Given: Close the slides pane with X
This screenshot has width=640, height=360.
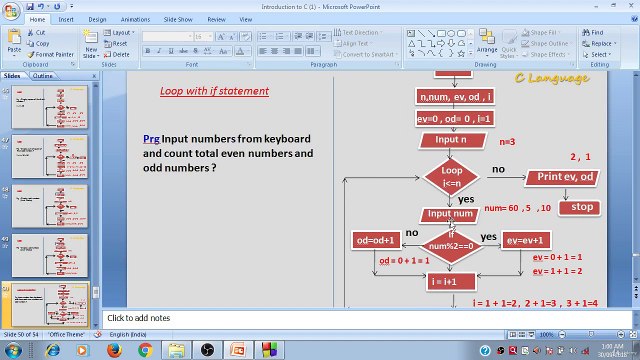Looking at the screenshot, I should [x=94, y=76].
